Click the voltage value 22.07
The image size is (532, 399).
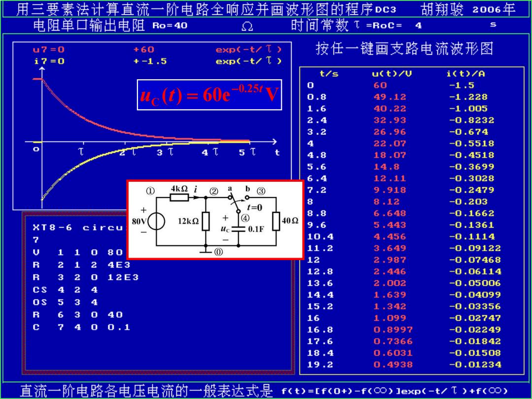click(390, 143)
